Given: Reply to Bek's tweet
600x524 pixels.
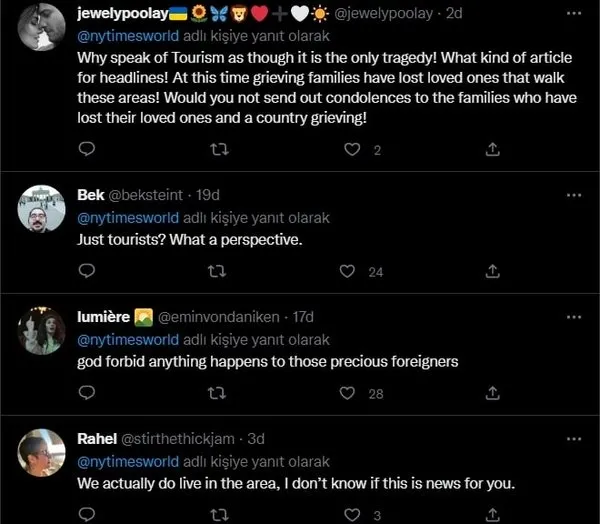Looking at the screenshot, I should (87, 271).
